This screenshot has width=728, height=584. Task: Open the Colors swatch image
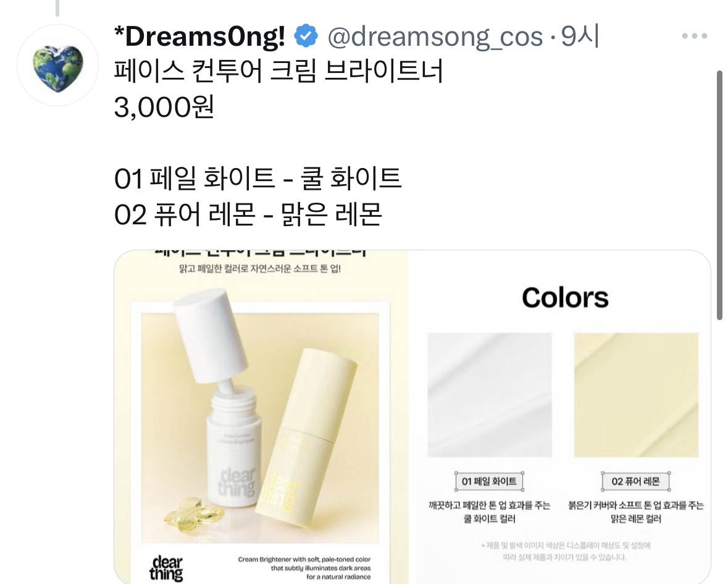pyautogui.click(x=560, y=417)
